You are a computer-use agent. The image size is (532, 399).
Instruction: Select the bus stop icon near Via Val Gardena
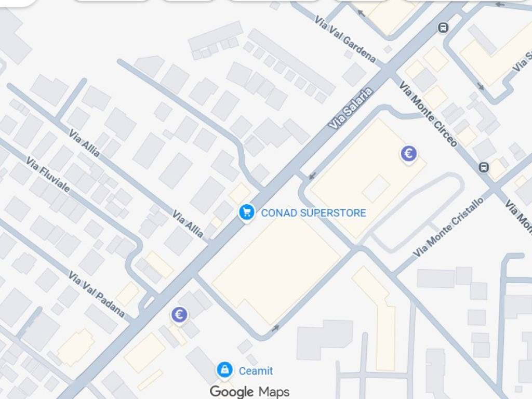443,27
